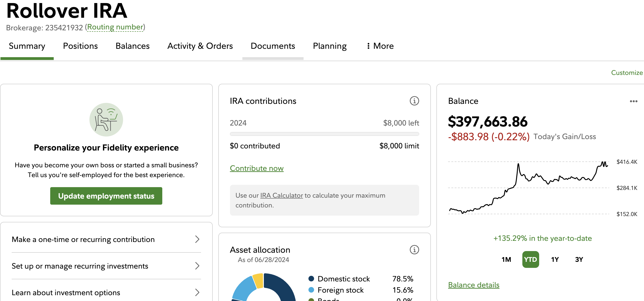Image resolution: width=644 pixels, height=301 pixels.
Task: Click the 'Personalize your Fidelity experience' heading
Action: 106,147
